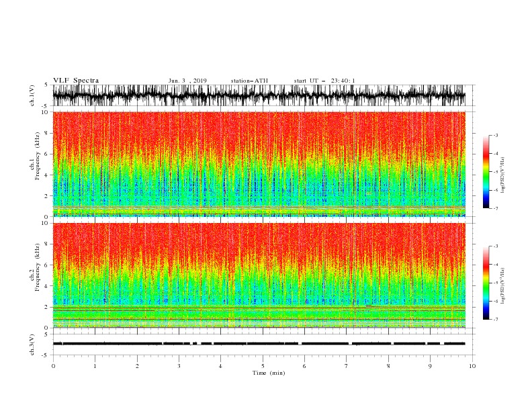Click the ch.3 black signal trace
Image resolution: width=532 pixels, height=411 pixels.
point(259,344)
